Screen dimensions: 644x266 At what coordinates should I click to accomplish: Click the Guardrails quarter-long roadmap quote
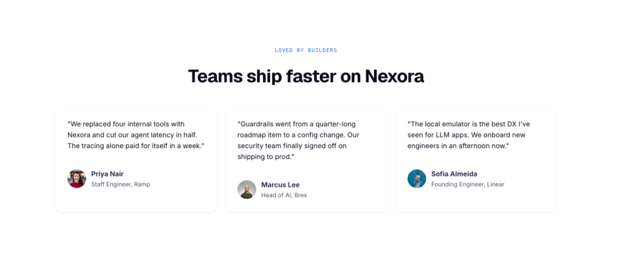(298, 140)
